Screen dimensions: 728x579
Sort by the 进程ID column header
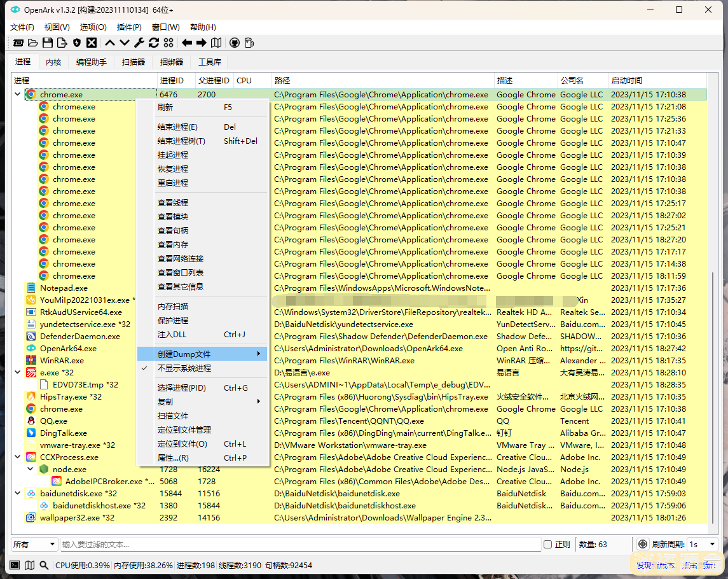[x=176, y=80]
